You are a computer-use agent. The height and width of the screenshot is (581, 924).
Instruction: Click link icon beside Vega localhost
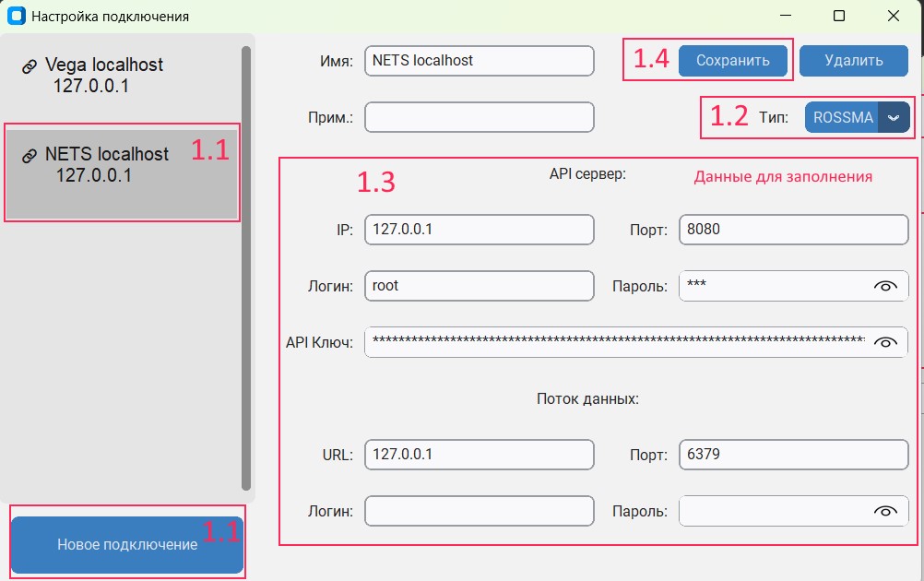pyautogui.click(x=30, y=65)
